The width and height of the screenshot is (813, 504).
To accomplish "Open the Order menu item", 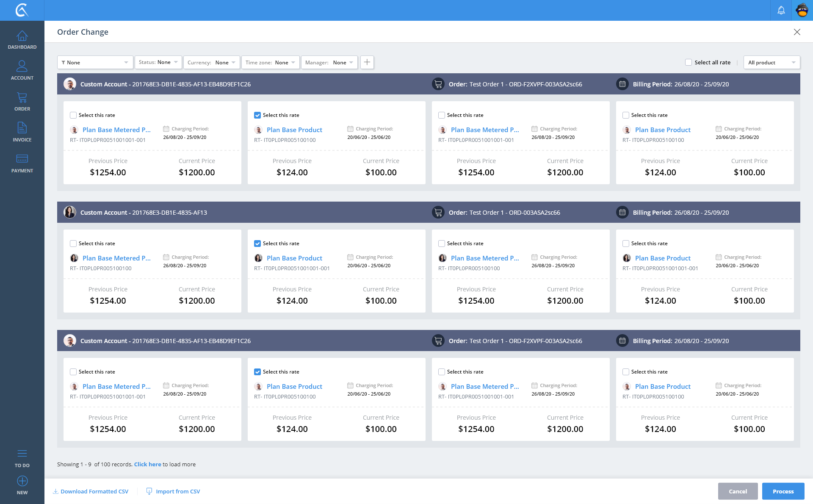I will (x=22, y=101).
